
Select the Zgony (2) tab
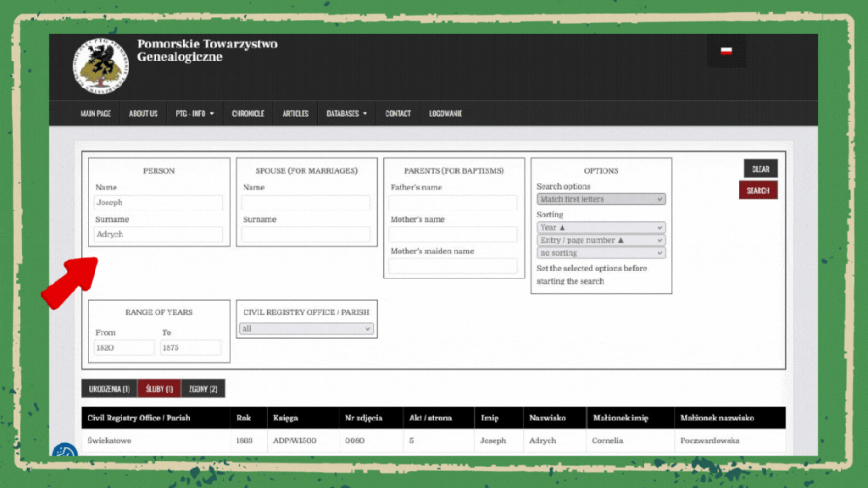click(x=203, y=389)
